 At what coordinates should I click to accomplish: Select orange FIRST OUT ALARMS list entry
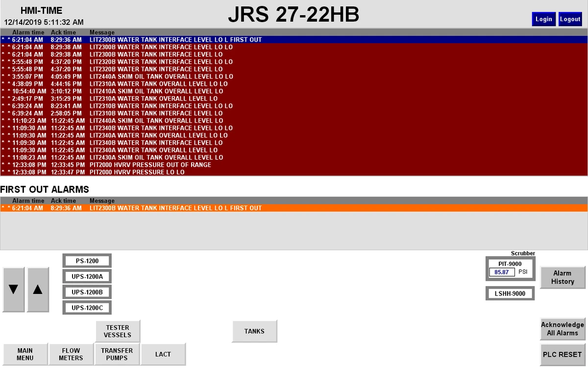[x=294, y=208]
